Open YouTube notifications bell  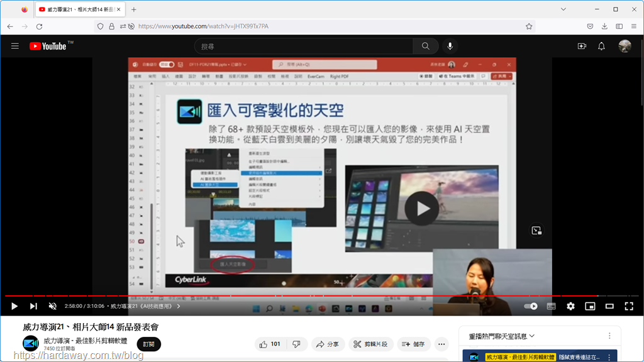click(x=601, y=46)
